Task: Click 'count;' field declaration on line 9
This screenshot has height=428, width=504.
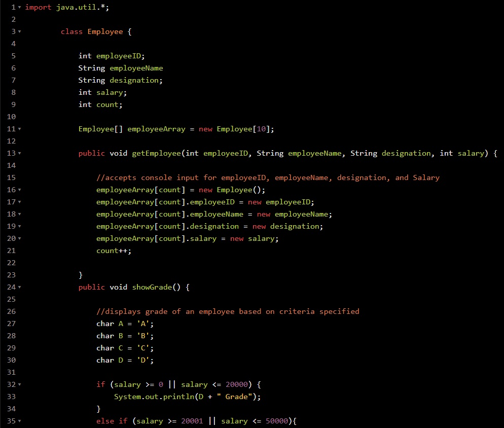Action: 110,105
